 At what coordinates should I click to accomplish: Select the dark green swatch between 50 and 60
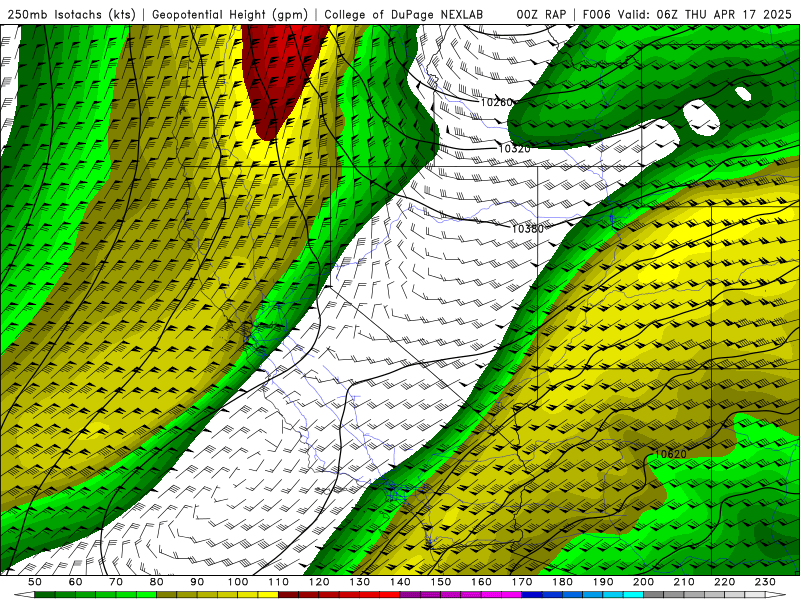(x=45, y=595)
